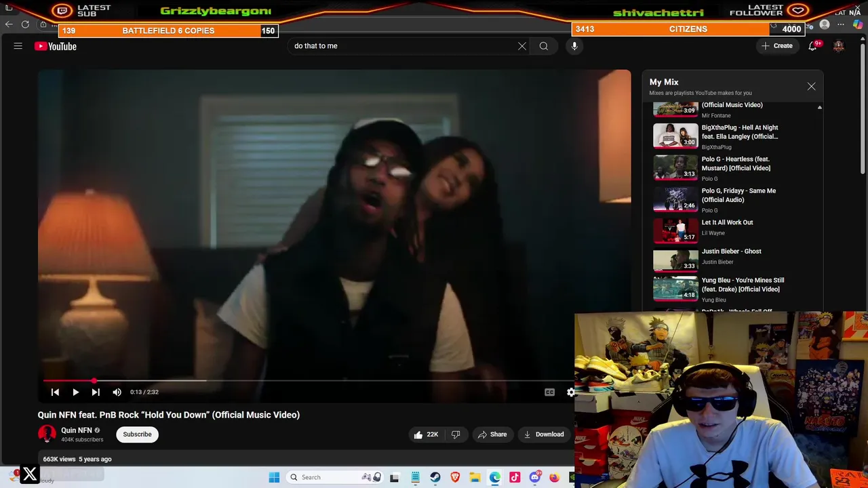Download this video

coord(544,434)
